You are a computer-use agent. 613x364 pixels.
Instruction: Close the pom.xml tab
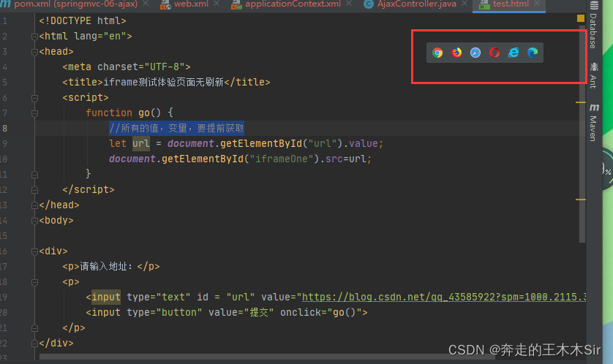click(x=146, y=4)
